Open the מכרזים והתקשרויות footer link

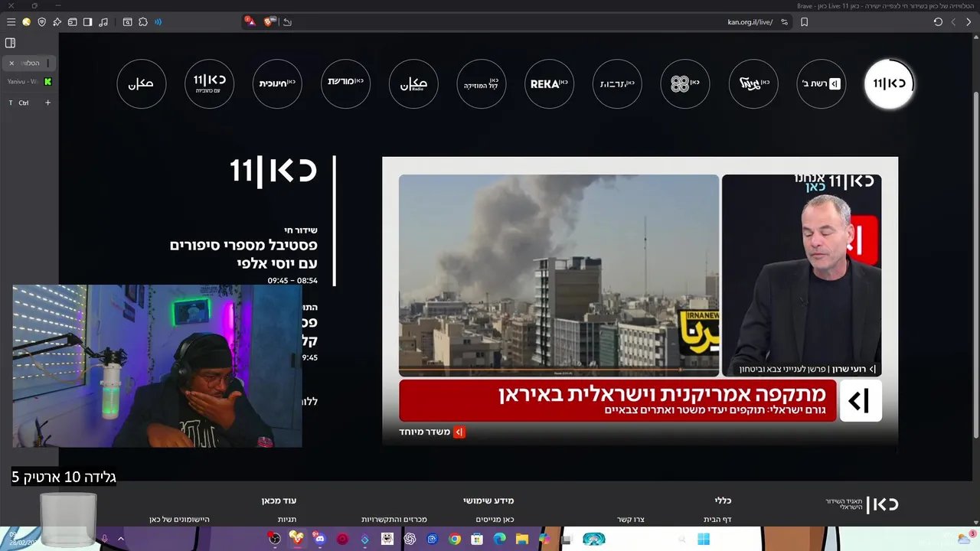[394, 520]
